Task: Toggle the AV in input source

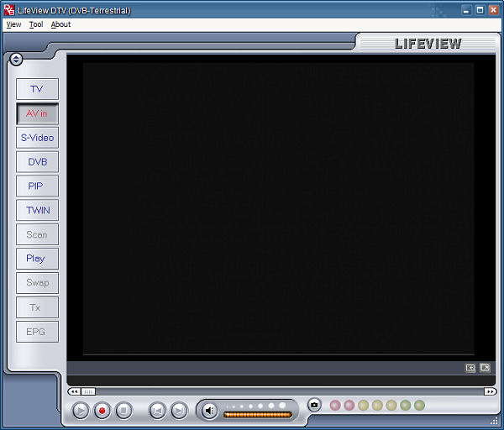Action: pos(37,113)
